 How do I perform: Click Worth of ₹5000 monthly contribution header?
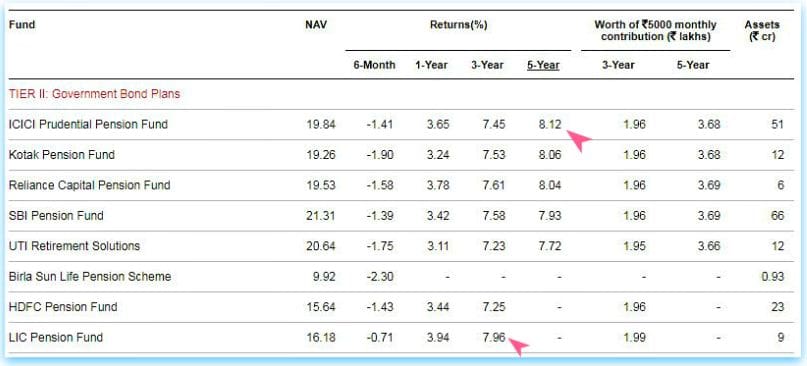pos(656,30)
